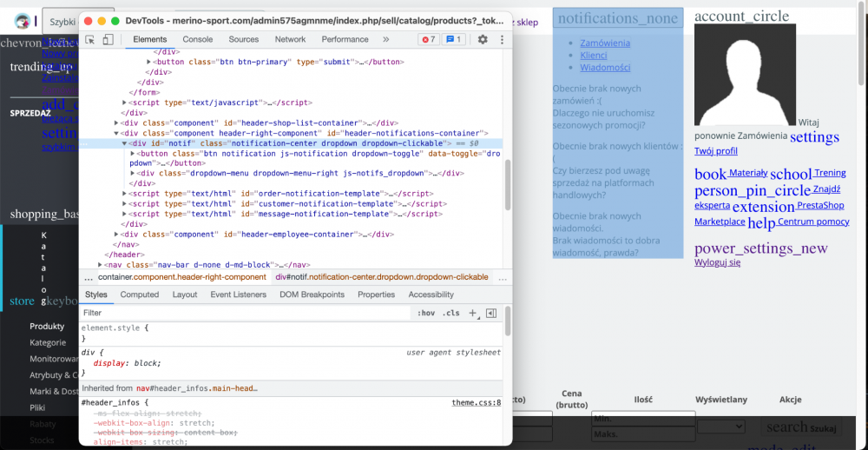Click the Wyloguj się link
The image size is (868, 450).
[x=717, y=262]
